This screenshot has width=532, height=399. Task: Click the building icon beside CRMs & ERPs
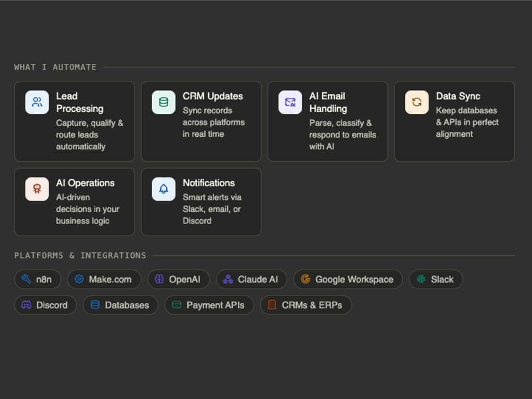(x=272, y=305)
